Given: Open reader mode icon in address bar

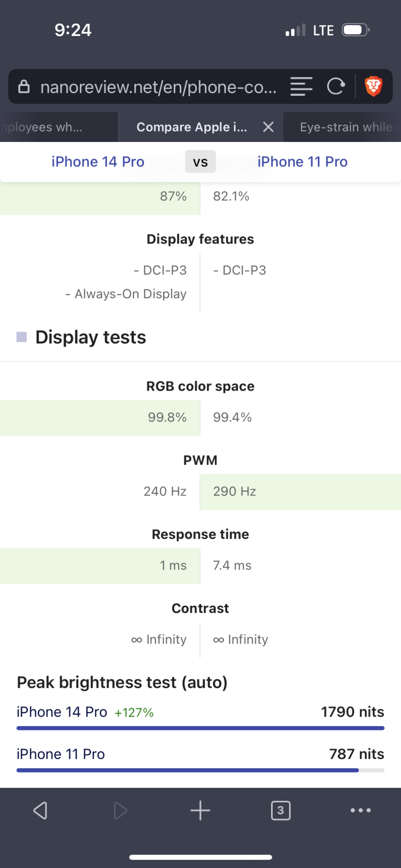Looking at the screenshot, I should 301,86.
